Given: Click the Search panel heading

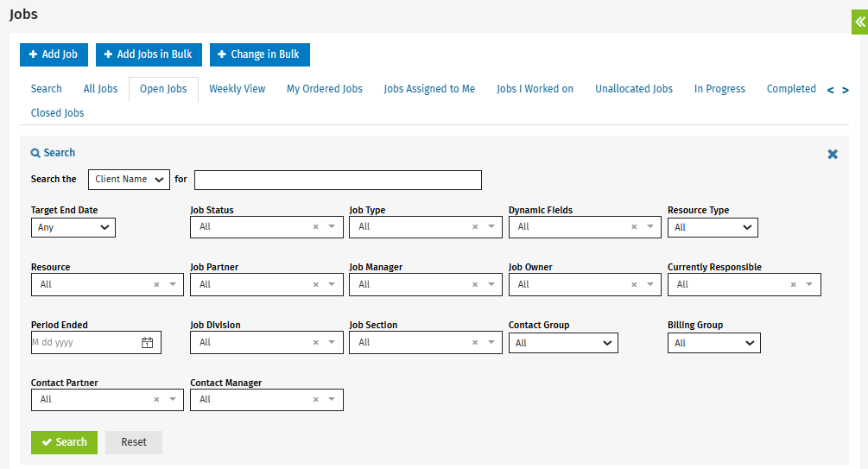Looking at the screenshot, I should pyautogui.click(x=54, y=153).
